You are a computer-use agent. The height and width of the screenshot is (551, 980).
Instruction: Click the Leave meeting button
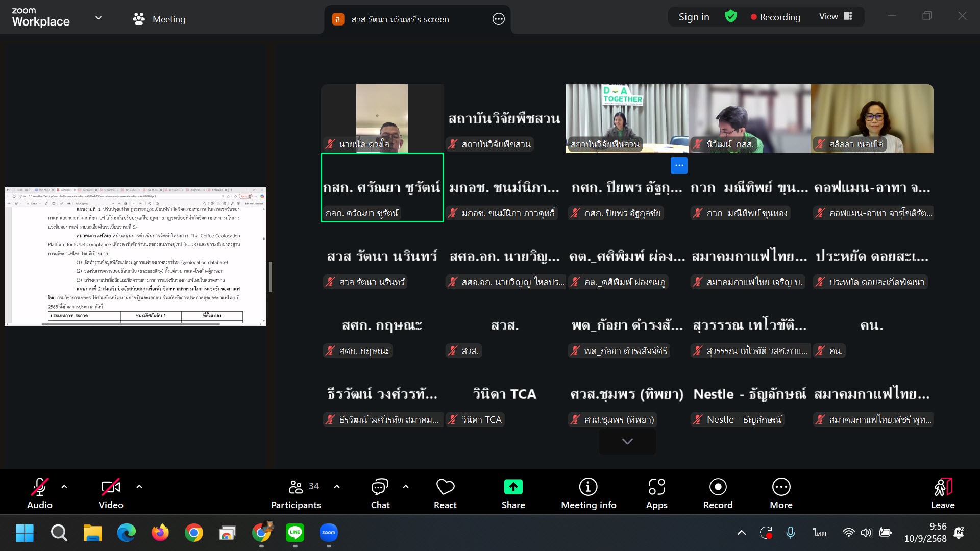[942, 493]
